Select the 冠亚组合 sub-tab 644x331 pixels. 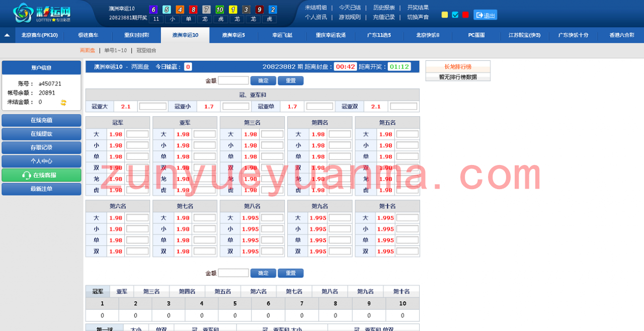[x=146, y=50]
